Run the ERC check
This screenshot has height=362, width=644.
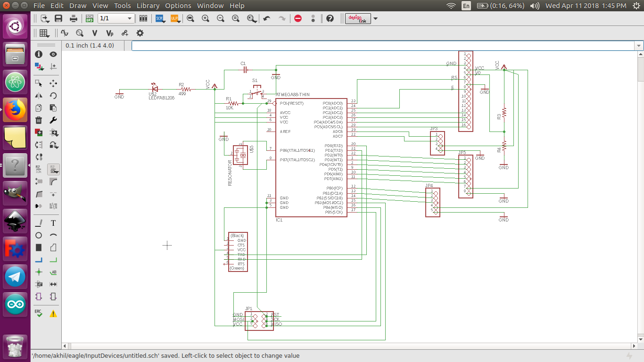pos(39,313)
